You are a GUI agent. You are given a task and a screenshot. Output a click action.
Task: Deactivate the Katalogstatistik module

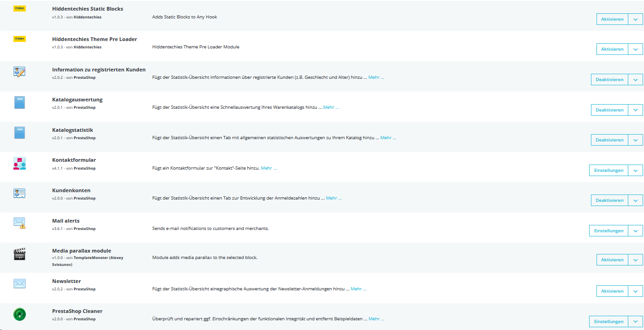pyautogui.click(x=609, y=140)
